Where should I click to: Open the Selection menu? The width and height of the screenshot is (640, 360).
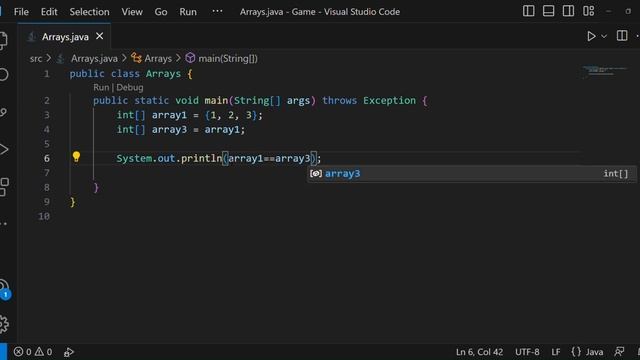click(x=89, y=12)
